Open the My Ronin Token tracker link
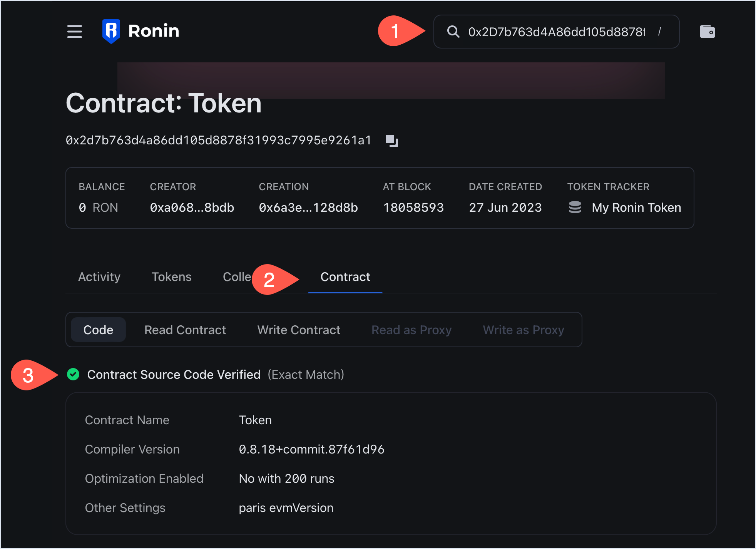 [x=636, y=208]
